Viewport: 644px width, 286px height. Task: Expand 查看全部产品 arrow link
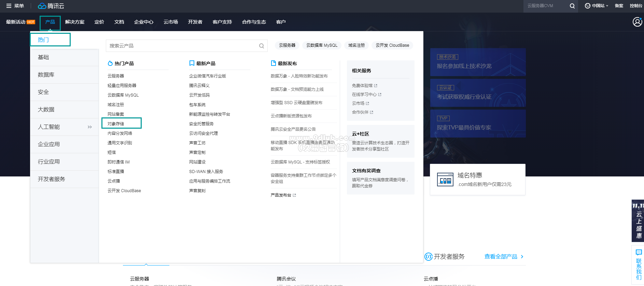[x=522, y=257]
